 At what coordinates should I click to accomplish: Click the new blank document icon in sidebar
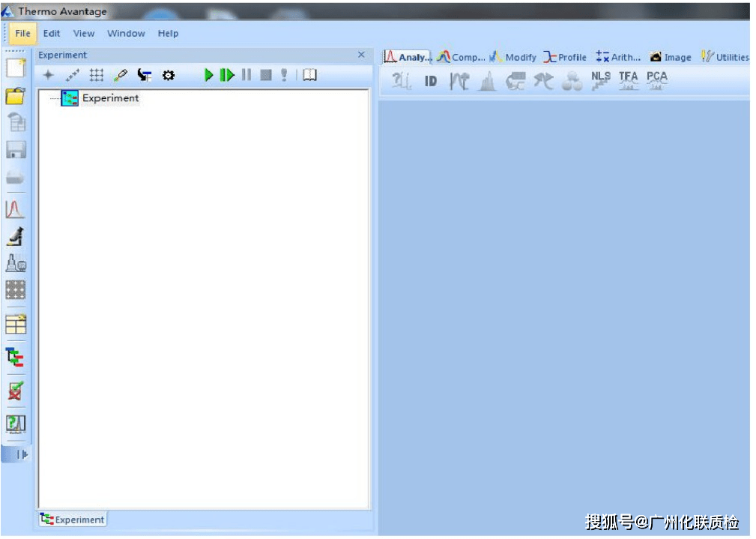click(15, 67)
